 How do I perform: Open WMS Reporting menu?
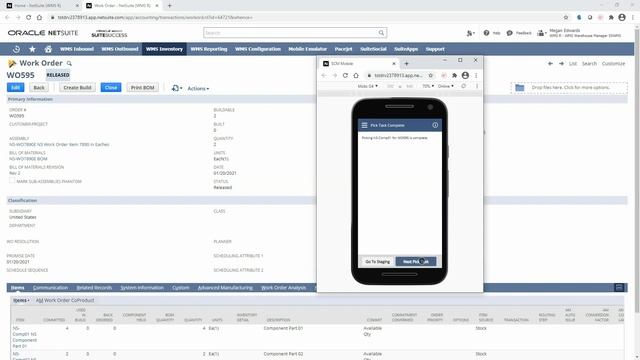pos(209,49)
